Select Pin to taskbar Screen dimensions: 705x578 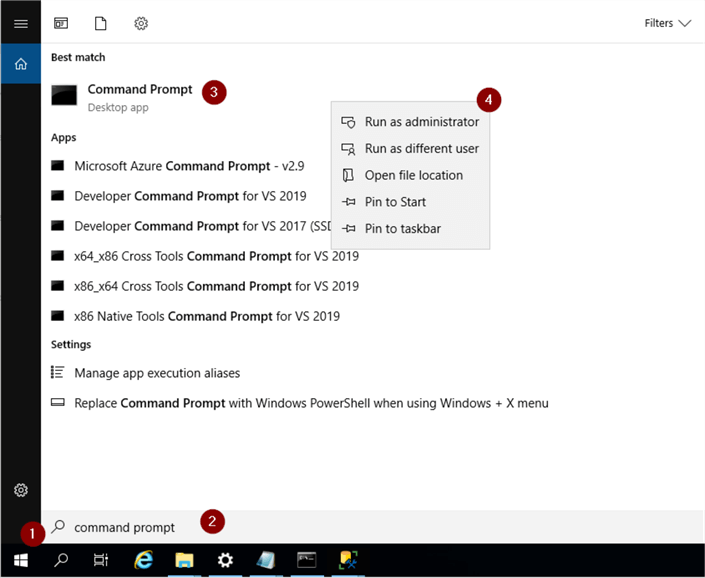410,229
